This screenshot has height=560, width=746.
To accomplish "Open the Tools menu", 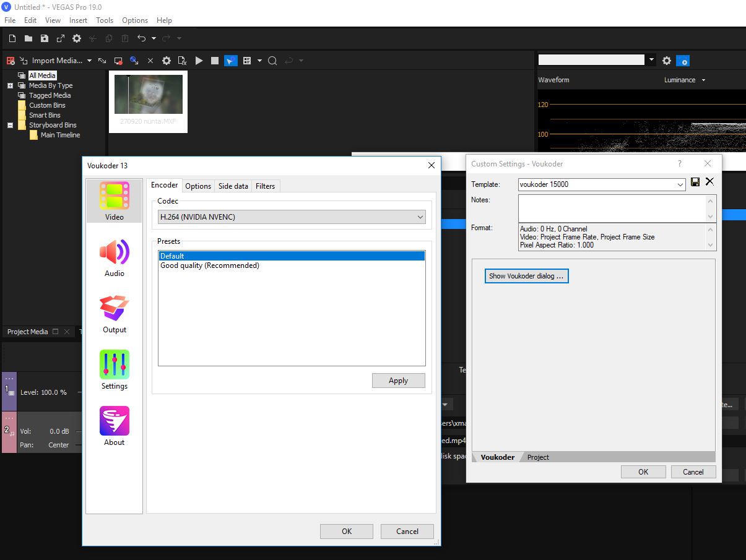I will 105,20.
